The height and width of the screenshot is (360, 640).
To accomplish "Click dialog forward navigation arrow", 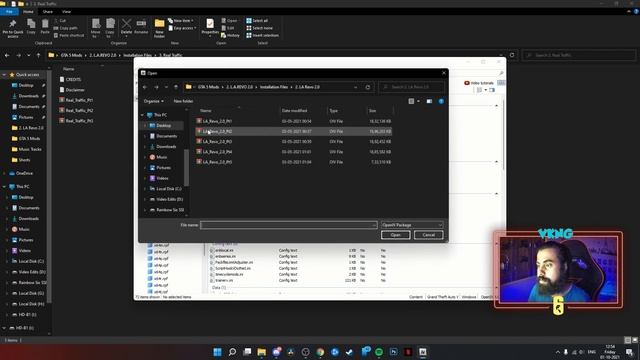I will (x=156, y=87).
